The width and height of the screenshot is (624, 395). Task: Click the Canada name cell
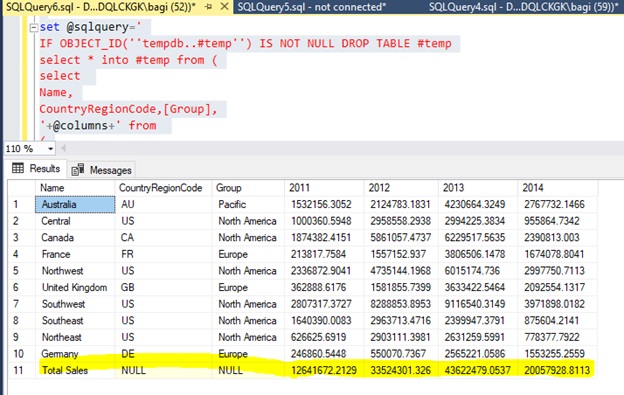pyautogui.click(x=75, y=238)
